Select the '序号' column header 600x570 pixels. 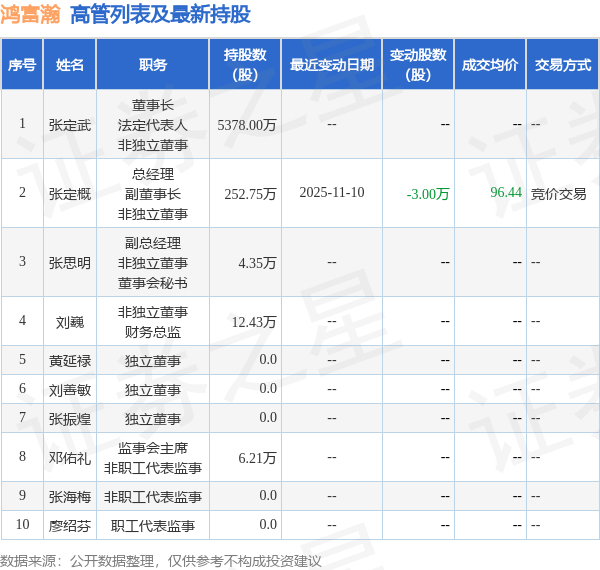22,64
